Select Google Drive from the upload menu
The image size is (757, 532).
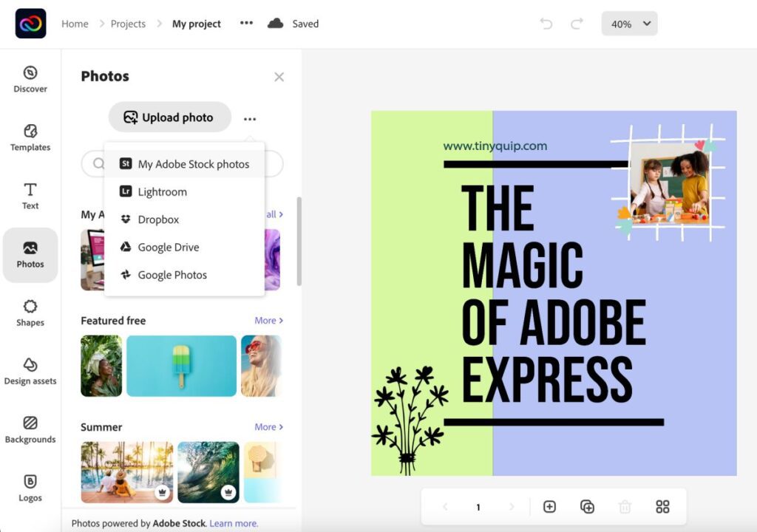[x=169, y=247]
